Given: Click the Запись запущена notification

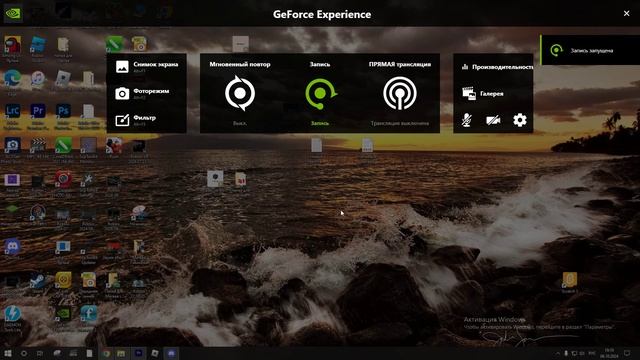Looking at the screenshot, I should coord(590,50).
